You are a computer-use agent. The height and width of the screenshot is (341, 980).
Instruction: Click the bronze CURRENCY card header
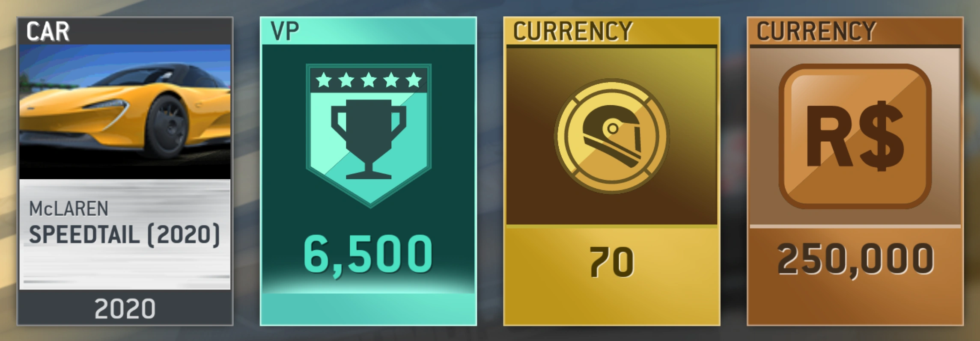816,31
